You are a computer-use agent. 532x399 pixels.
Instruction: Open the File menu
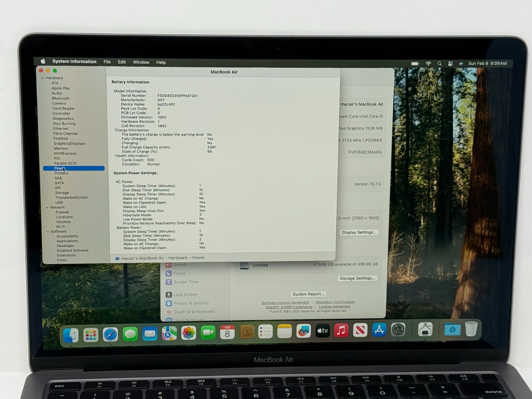click(x=107, y=62)
